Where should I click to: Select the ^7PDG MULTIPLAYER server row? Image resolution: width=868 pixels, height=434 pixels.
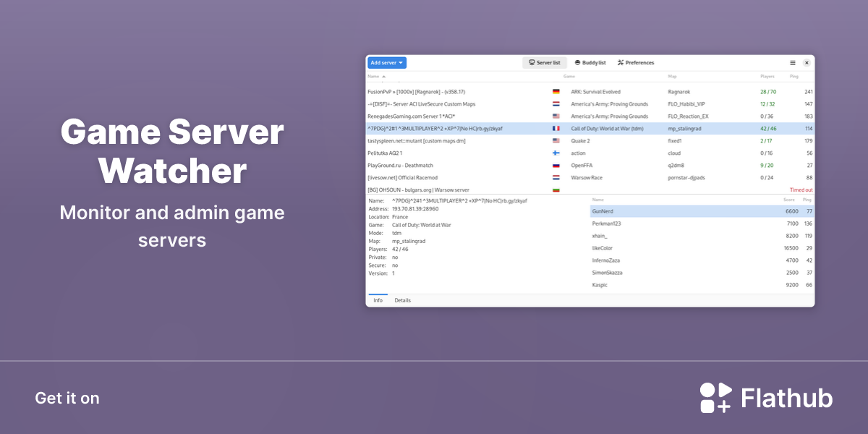[x=590, y=129]
